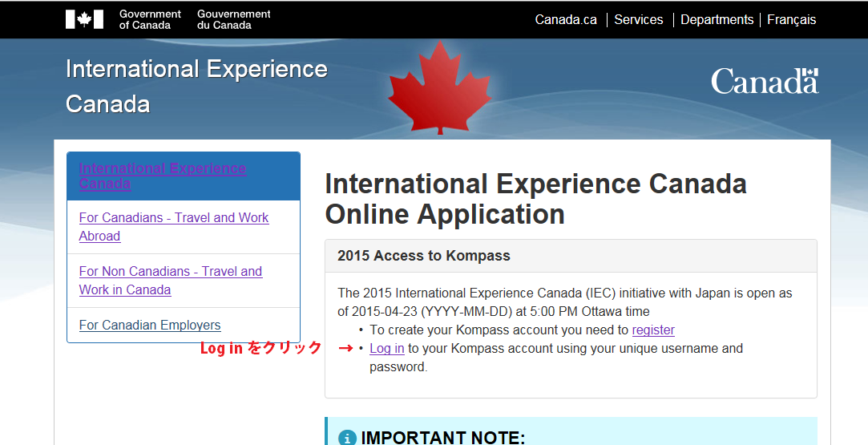Click the Log in link
The width and height of the screenshot is (868, 445).
tap(387, 348)
